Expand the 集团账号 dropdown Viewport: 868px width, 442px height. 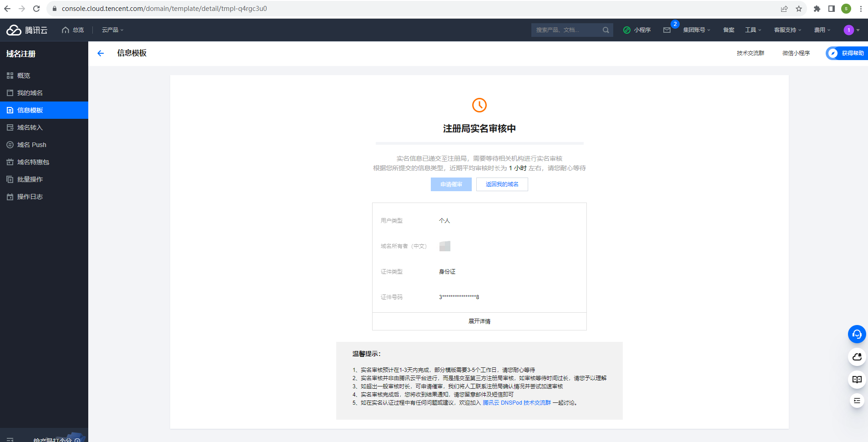[696, 30]
